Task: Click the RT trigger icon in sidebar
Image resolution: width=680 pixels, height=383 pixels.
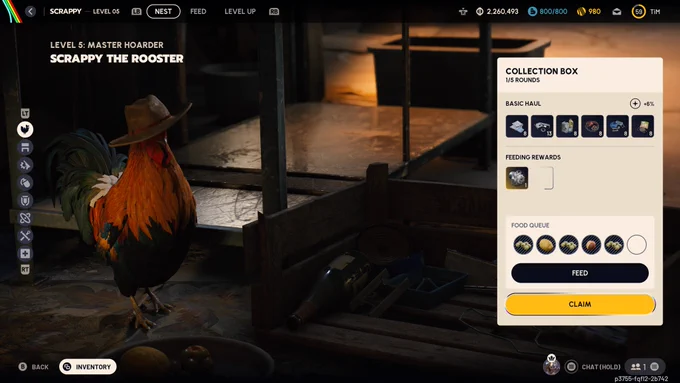Action: 25,269
